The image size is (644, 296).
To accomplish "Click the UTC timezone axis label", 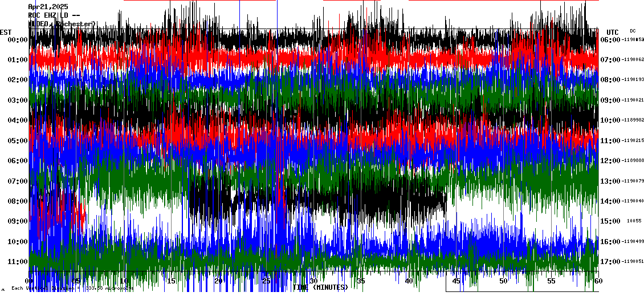I will (x=613, y=32).
